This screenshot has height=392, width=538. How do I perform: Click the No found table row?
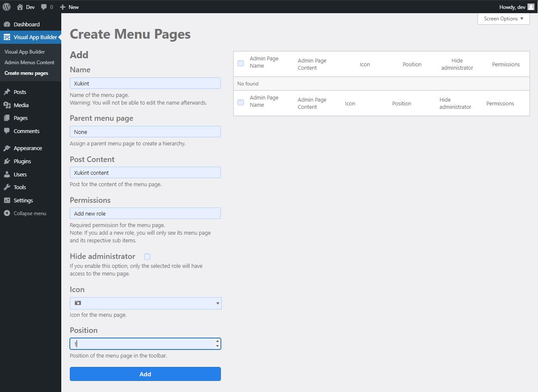click(381, 84)
